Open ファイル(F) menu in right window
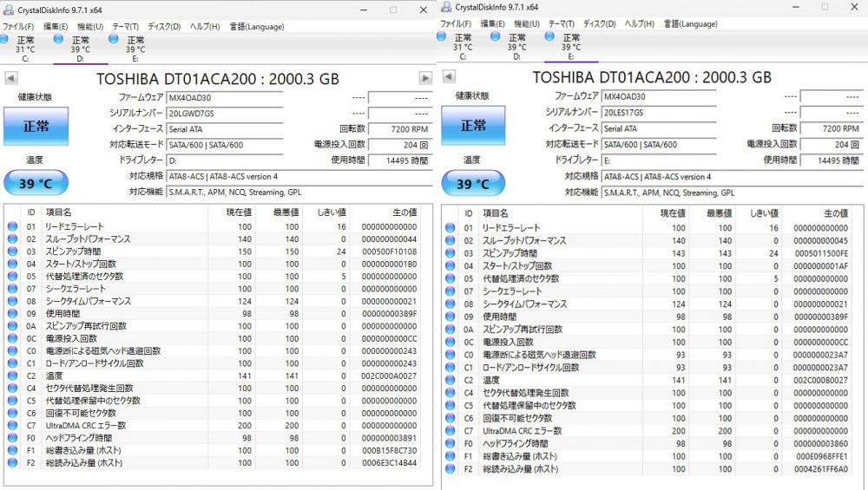The height and width of the screenshot is (490, 868). click(x=456, y=23)
